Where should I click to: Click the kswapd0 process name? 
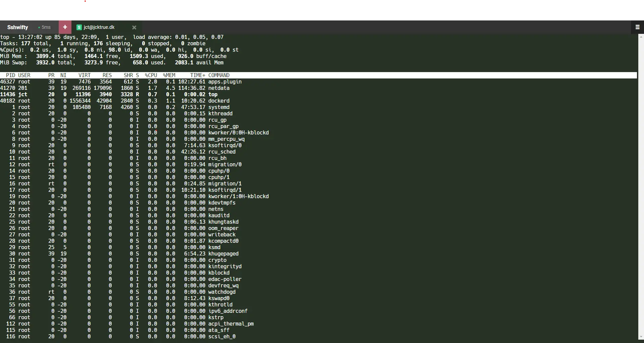tap(219, 298)
